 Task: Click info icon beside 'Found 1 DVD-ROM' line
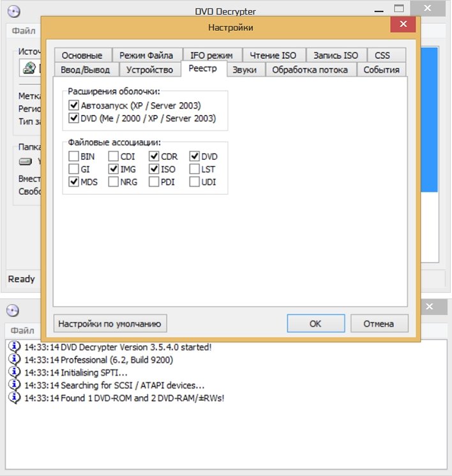click(x=14, y=398)
